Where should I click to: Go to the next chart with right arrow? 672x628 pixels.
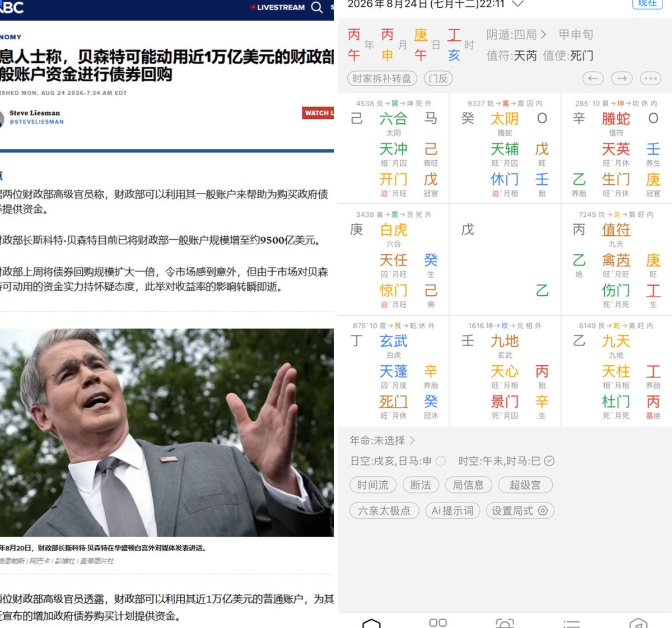click(x=622, y=79)
